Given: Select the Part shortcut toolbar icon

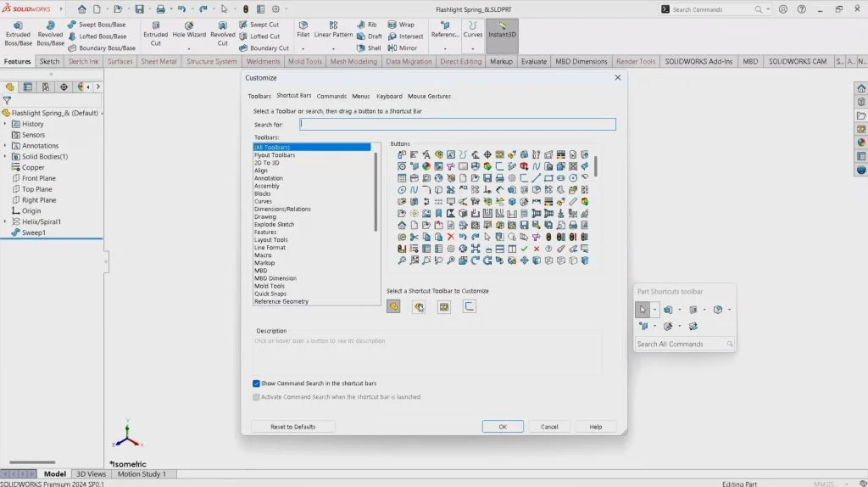Looking at the screenshot, I should (x=393, y=307).
